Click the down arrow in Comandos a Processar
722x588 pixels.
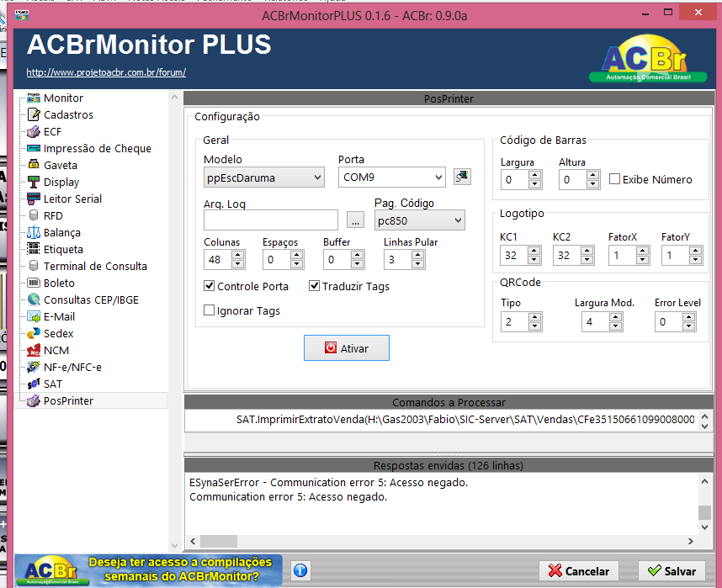(x=704, y=426)
